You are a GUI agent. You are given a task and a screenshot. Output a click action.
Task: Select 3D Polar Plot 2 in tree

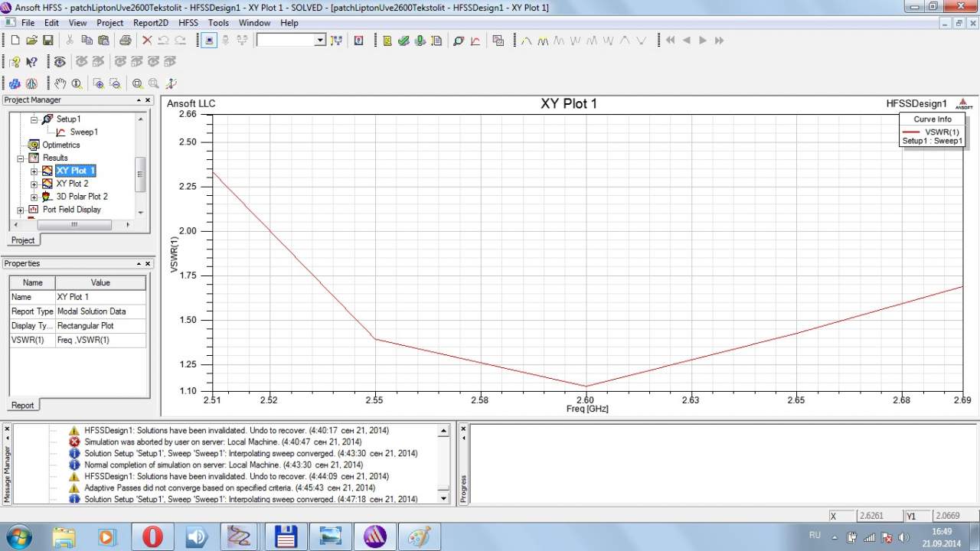(82, 197)
